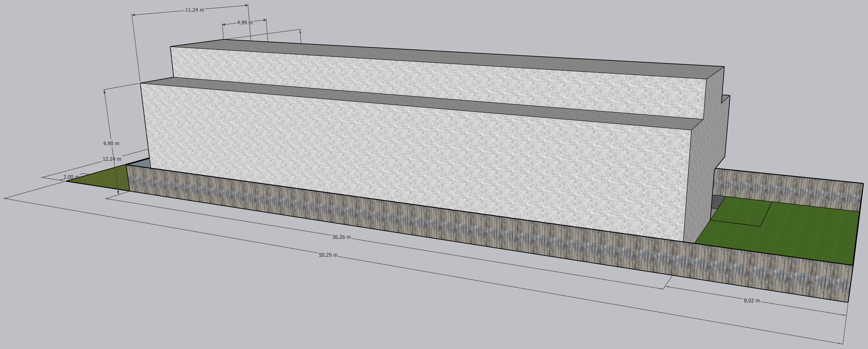This screenshot has height=349, width=868.
Task: Click the 8.02 m dimension label
Action: (752, 300)
